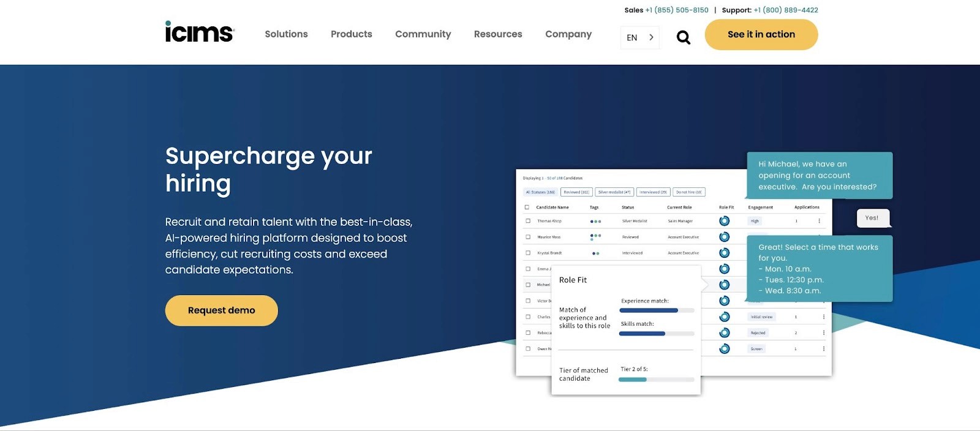Click the Candidate Name column header
The image size is (980, 431).
pyautogui.click(x=552, y=208)
